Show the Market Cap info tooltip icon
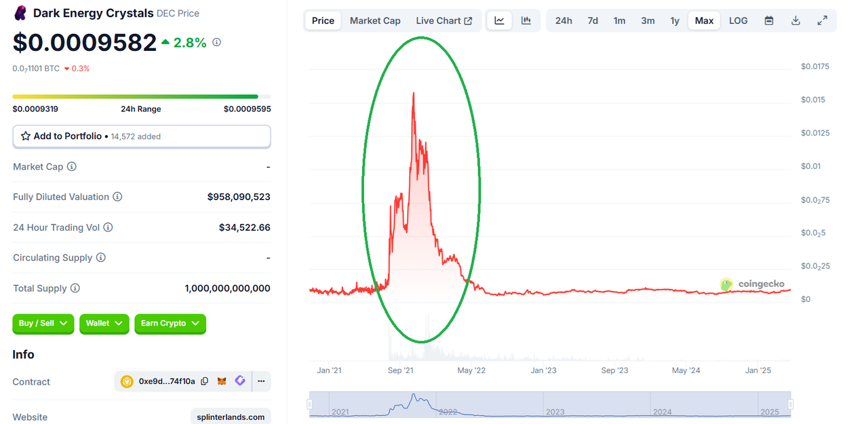Viewport: 868px width, 424px height. click(x=72, y=166)
